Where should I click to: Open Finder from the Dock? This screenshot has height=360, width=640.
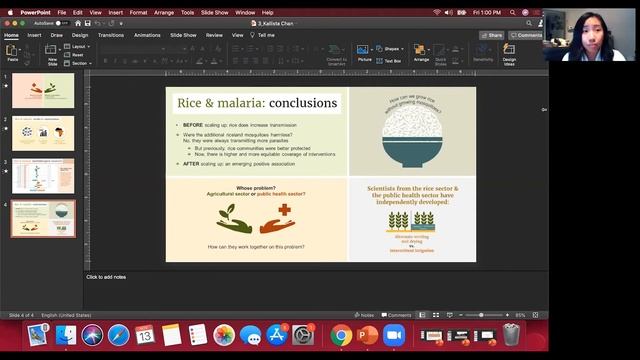click(66, 336)
